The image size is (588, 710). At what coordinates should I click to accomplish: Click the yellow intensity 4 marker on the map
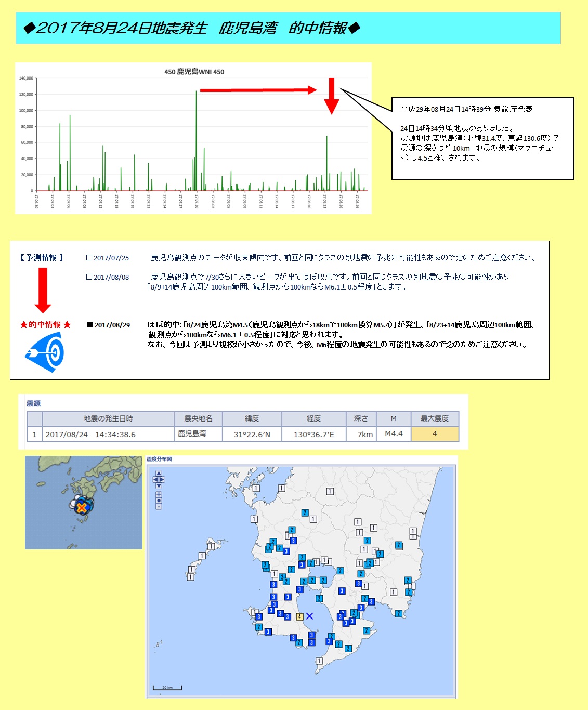299,616
